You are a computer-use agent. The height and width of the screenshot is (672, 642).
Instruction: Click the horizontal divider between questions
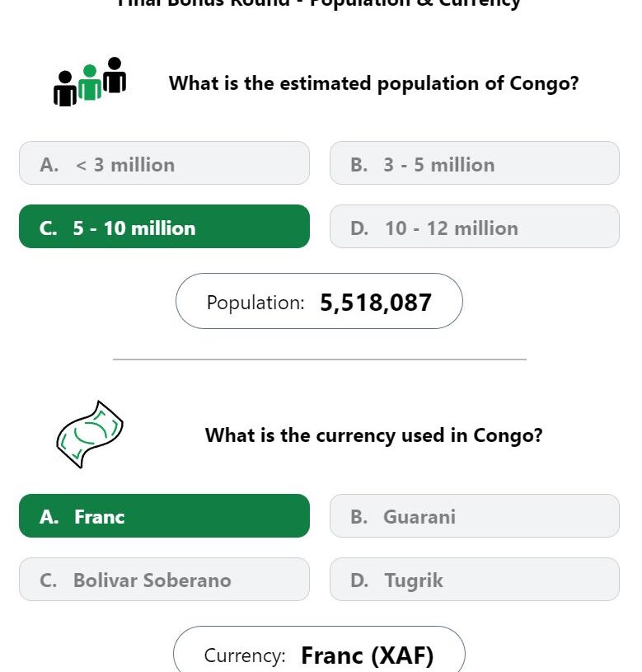(x=320, y=359)
